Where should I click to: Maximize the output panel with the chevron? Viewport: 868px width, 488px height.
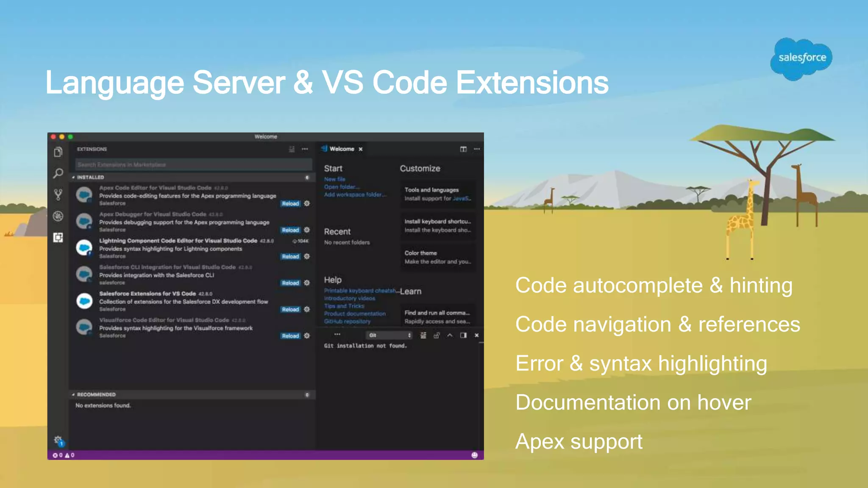(450, 335)
